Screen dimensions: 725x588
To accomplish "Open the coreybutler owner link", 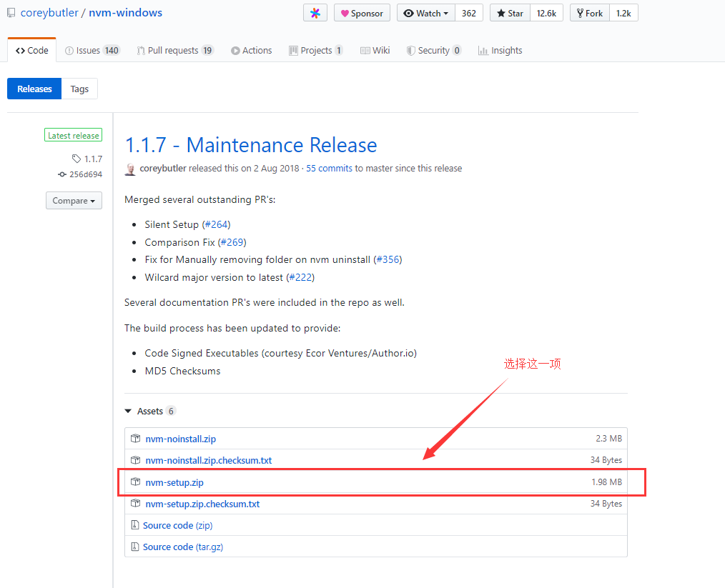I will 49,12.
